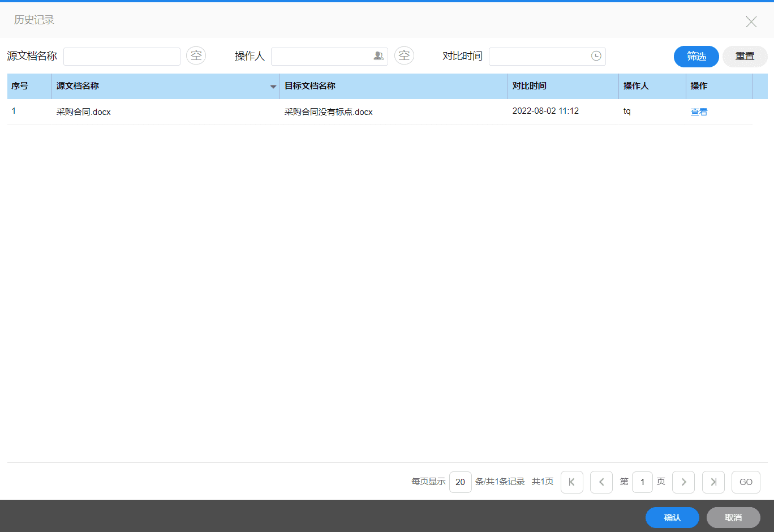
Task: Go to the first page of records
Action: [572, 482]
